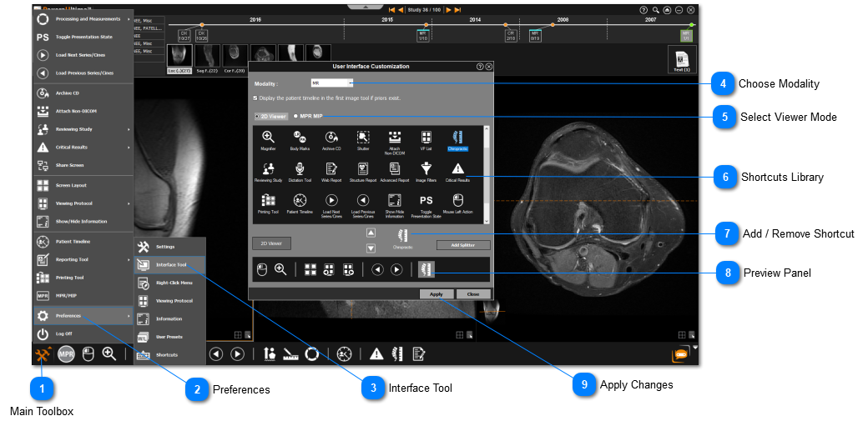Click the Chiropractic icon in the preview panel
Screen dimensions: 868x431
[426, 269]
